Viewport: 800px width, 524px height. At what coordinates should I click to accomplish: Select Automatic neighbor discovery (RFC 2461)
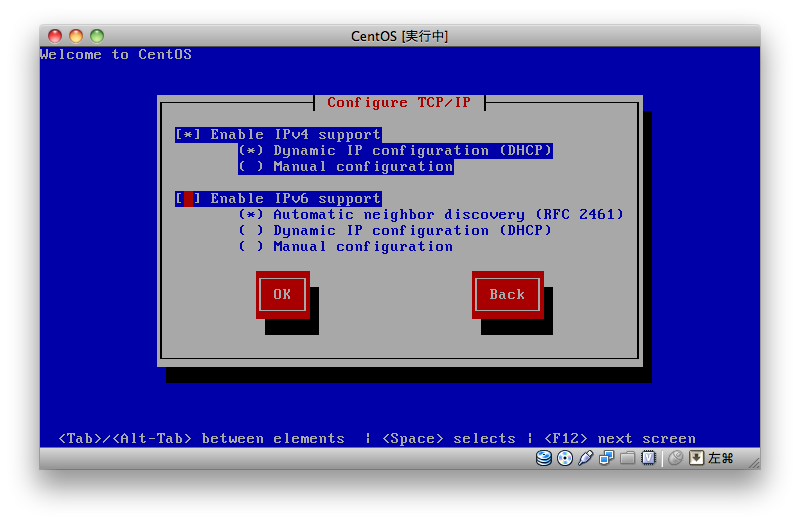tap(431, 214)
